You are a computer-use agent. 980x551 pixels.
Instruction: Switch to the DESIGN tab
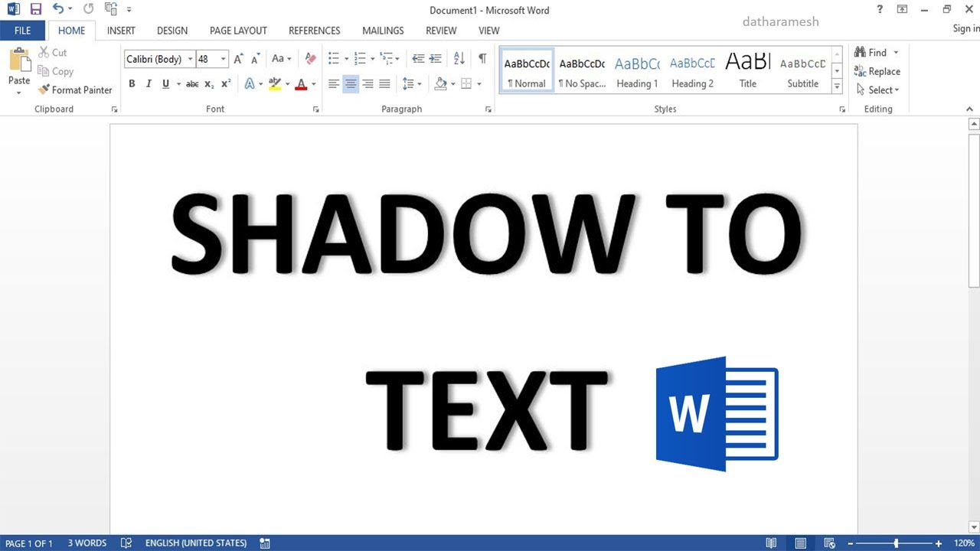(x=172, y=31)
